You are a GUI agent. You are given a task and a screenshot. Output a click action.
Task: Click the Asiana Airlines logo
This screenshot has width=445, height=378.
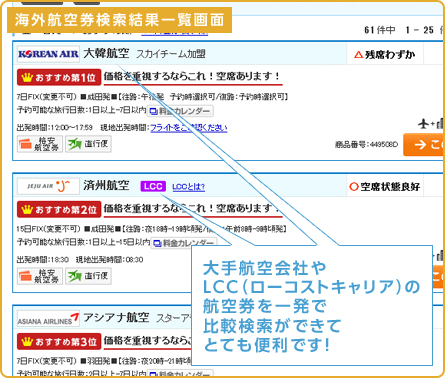point(48,319)
